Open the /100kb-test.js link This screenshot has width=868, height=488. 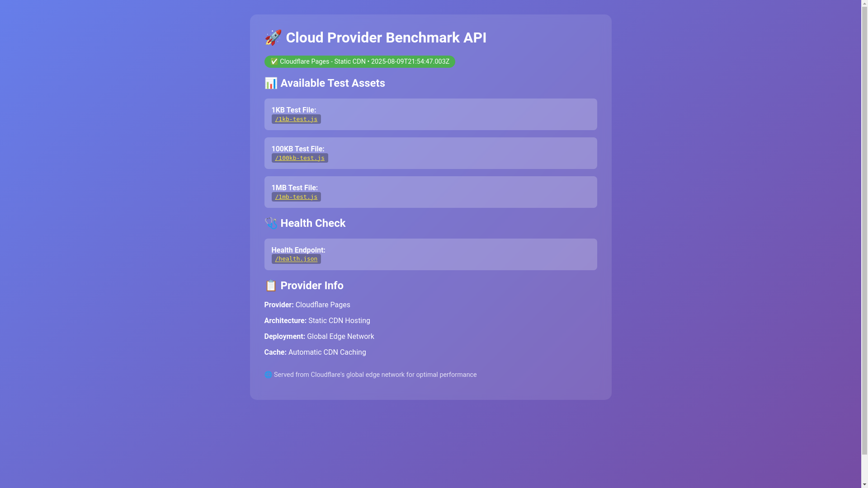(300, 158)
